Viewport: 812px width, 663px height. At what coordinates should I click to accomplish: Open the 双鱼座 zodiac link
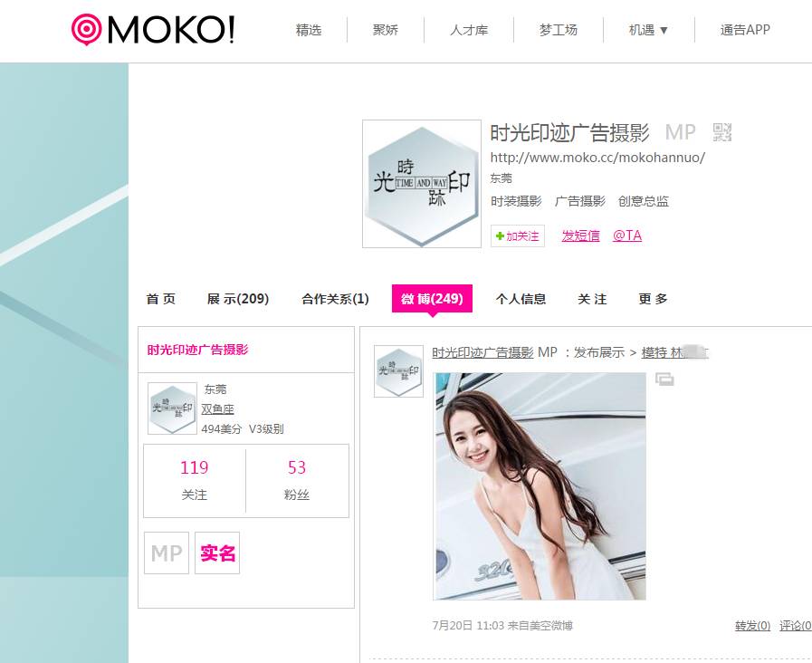[x=217, y=409]
